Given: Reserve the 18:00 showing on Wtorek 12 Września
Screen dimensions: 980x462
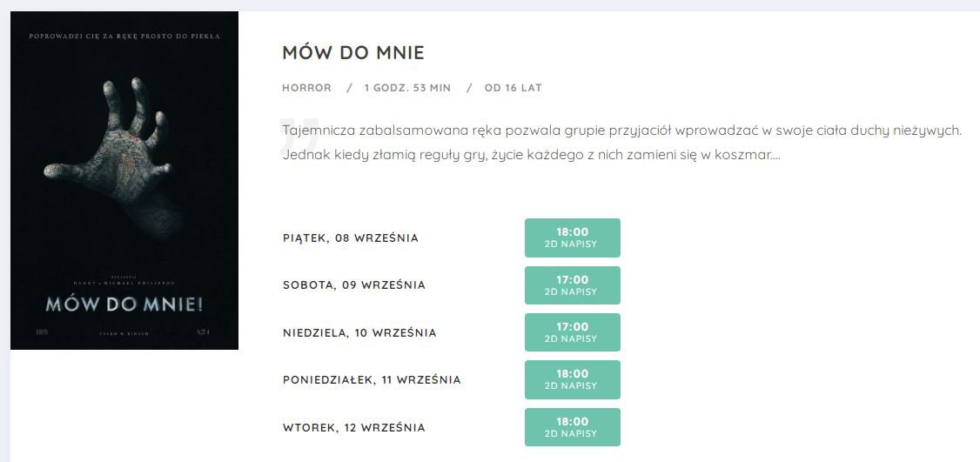Looking at the screenshot, I should point(573,427).
